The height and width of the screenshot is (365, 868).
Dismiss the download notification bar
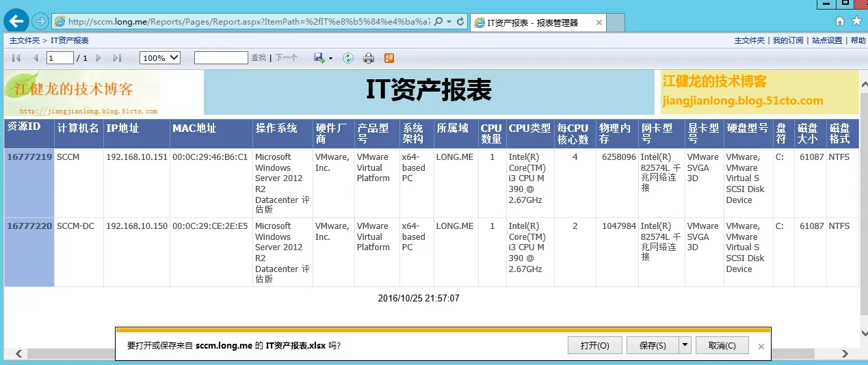(761, 347)
